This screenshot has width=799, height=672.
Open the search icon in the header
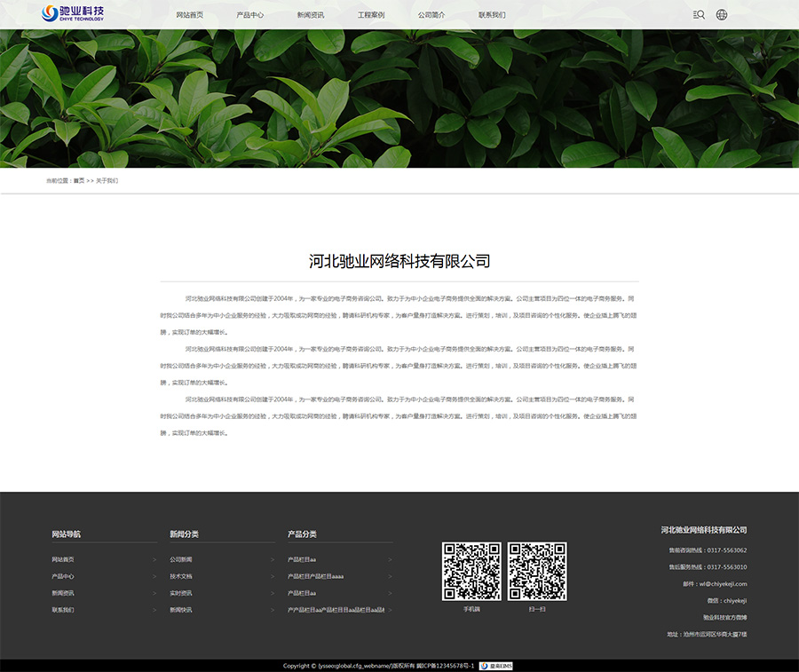click(699, 15)
